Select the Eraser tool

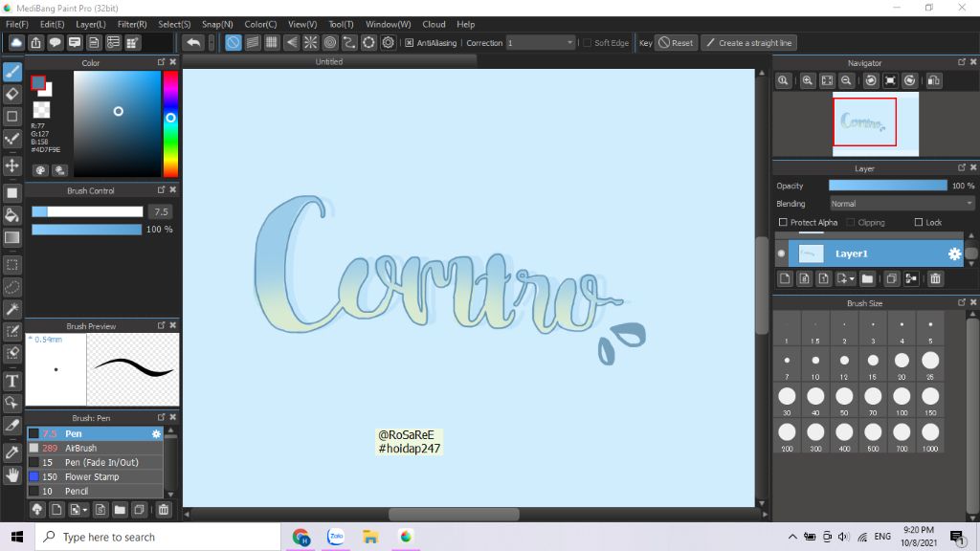(11, 95)
